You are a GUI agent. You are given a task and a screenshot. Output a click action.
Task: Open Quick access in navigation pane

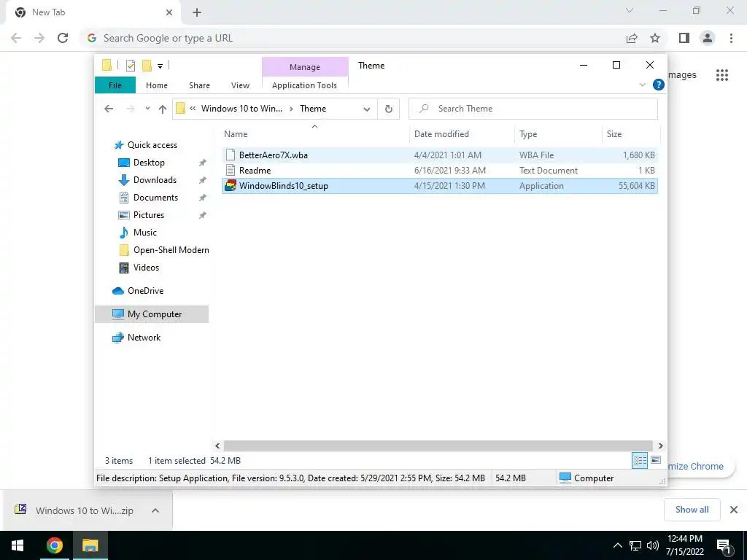152,145
